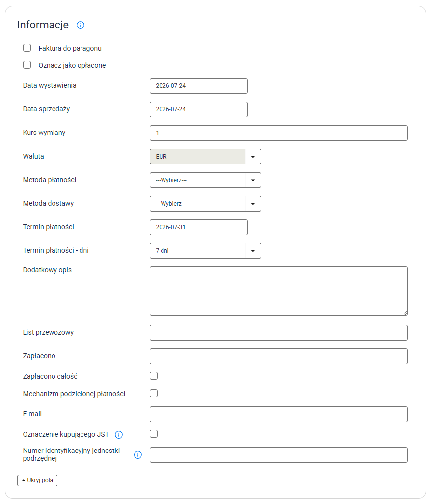Focus the List przewozowy field
432x504 pixels.
pyautogui.click(x=279, y=333)
